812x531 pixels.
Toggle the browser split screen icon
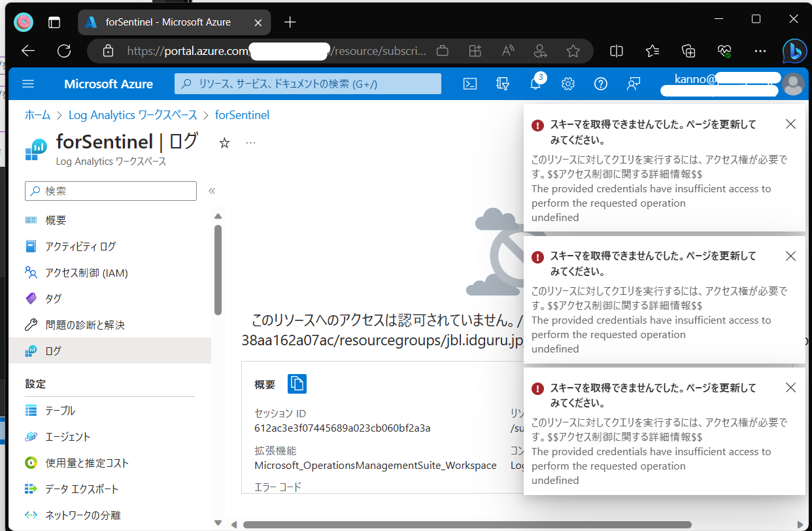(x=617, y=51)
